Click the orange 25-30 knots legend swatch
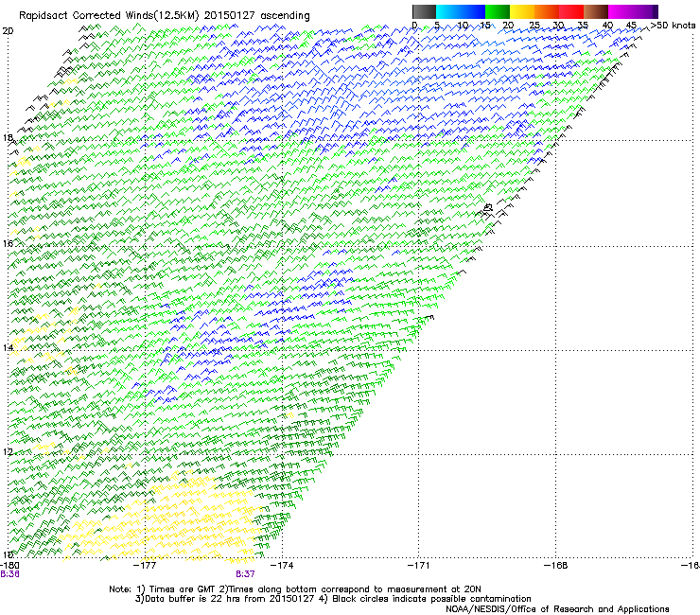 tap(547, 11)
